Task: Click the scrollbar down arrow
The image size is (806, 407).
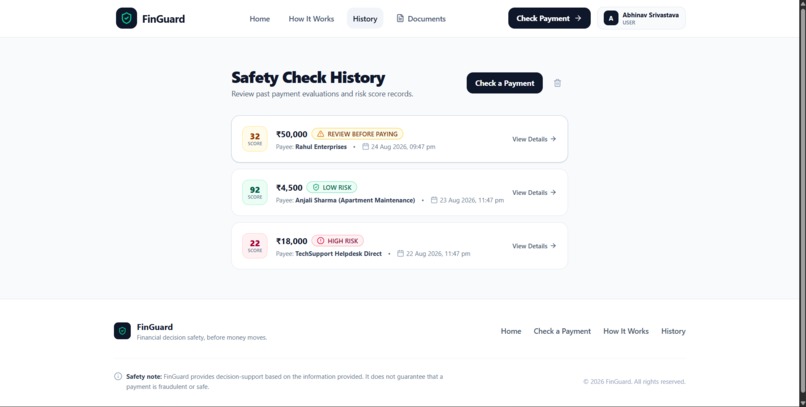Action: (x=802, y=403)
